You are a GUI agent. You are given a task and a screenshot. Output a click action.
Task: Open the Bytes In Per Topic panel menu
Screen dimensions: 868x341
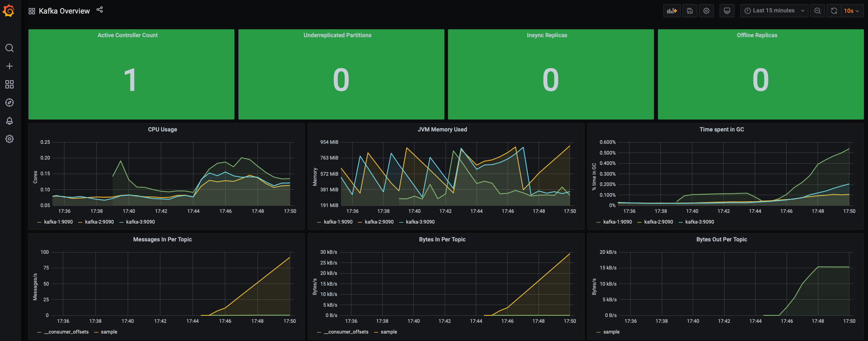point(442,239)
